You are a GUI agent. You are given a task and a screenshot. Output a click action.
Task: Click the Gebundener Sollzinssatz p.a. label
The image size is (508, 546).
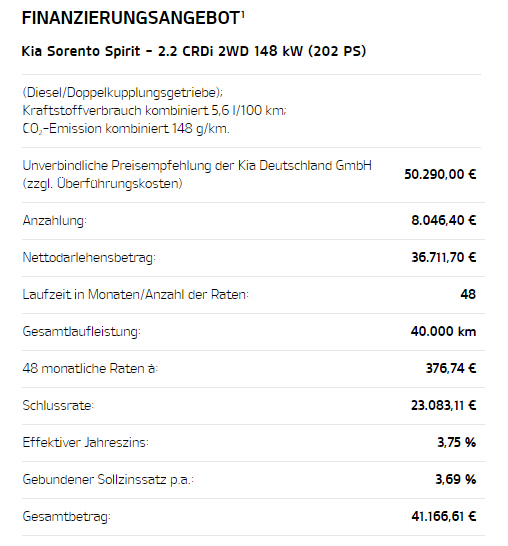point(108,479)
